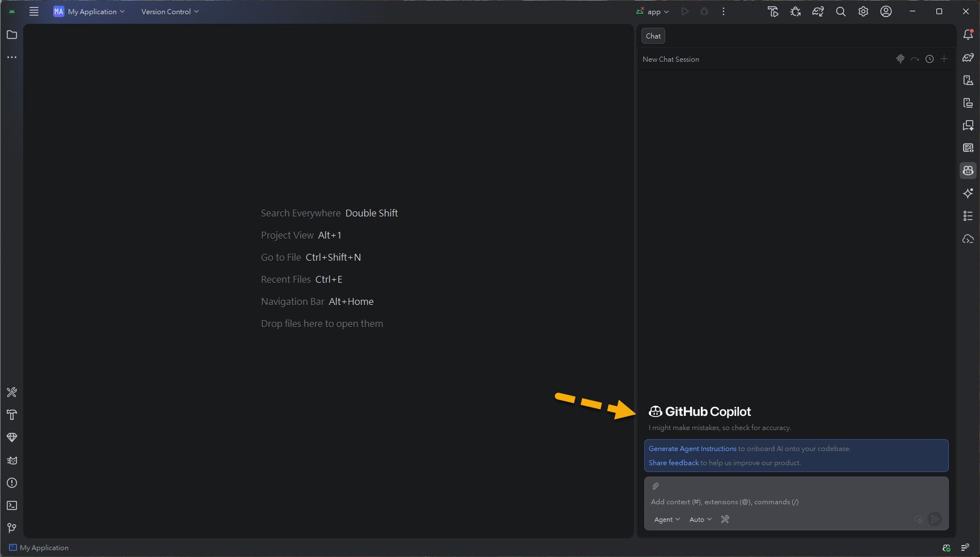Screen dimensions: 980x557
Task: Open the Build hammer tool window
Action: point(12,415)
